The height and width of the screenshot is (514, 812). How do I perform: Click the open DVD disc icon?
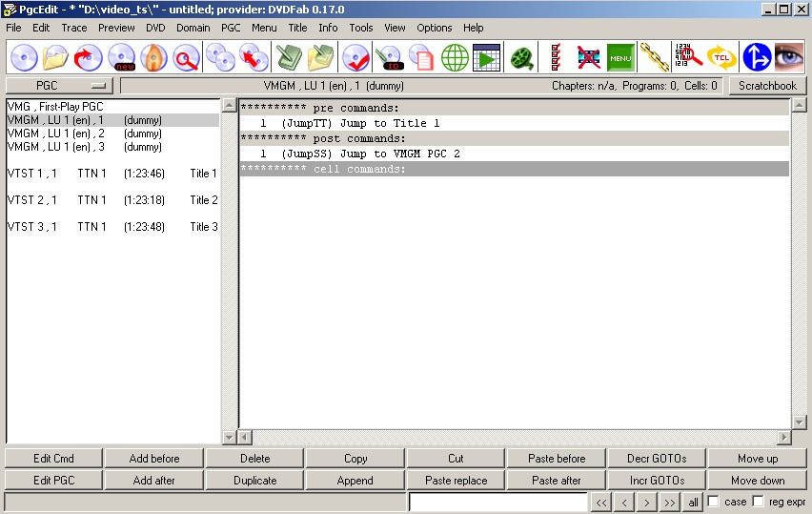[x=24, y=57]
